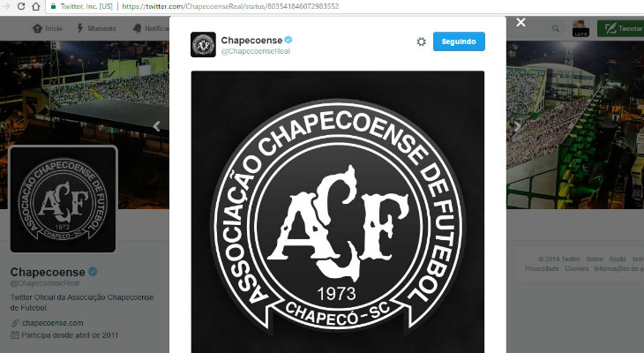Viewport: 644px width, 353px height.
Task: Click the Chapecoense avatar in tweet header
Action: 203,44
